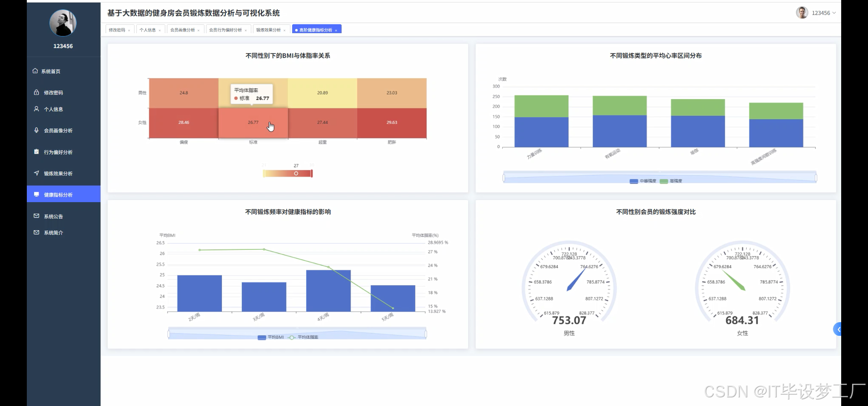This screenshot has height=406, width=868.
Task: Click the 女性 肥胖 heatmap cell 29.63
Action: tap(392, 123)
